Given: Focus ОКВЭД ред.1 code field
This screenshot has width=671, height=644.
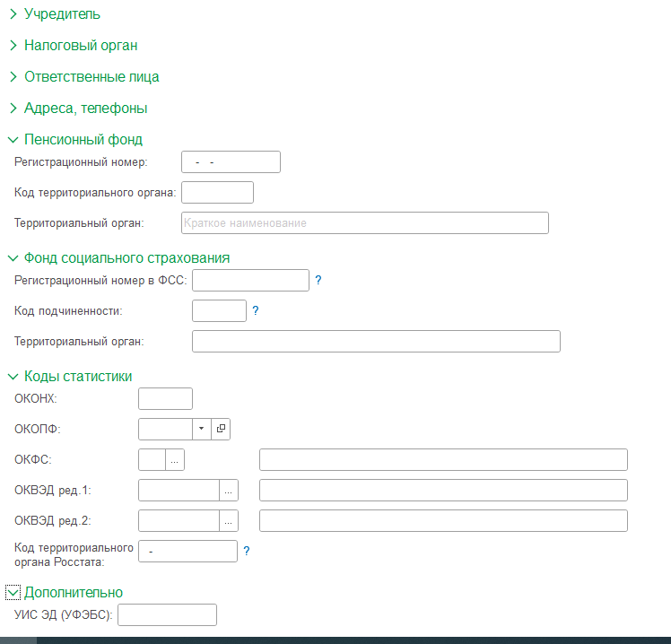Looking at the screenshot, I should click(x=179, y=490).
